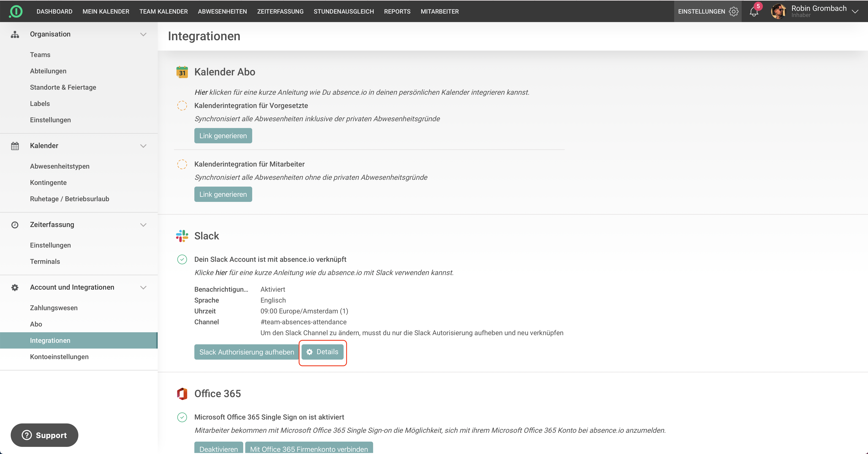Click the Zeiterfassung clock icon in sidebar
Image resolution: width=868 pixels, height=454 pixels.
(x=15, y=225)
